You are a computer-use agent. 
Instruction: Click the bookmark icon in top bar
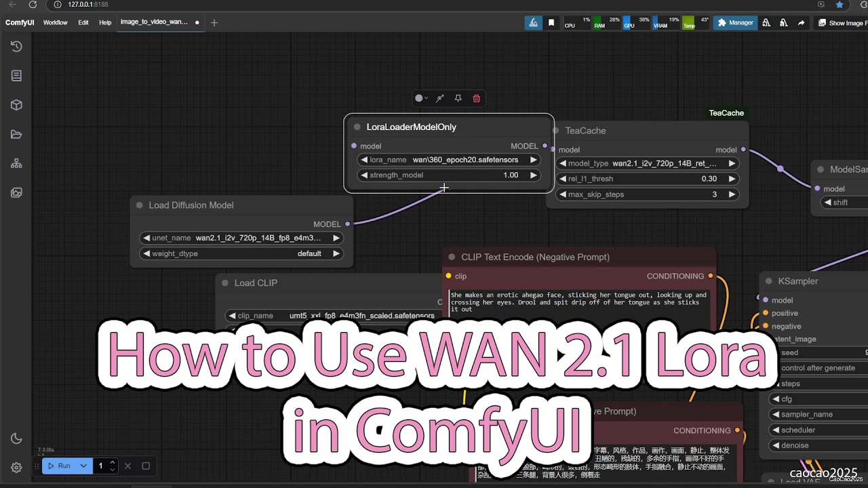point(551,22)
